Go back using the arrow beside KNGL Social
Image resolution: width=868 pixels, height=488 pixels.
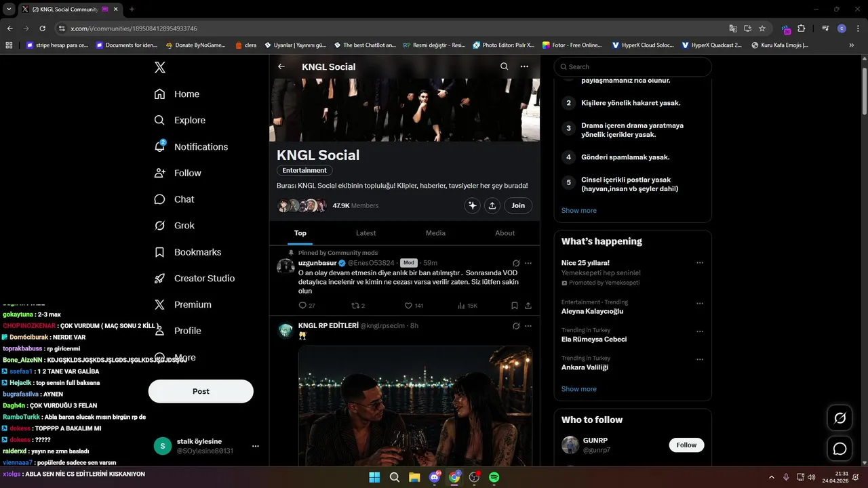281,66
